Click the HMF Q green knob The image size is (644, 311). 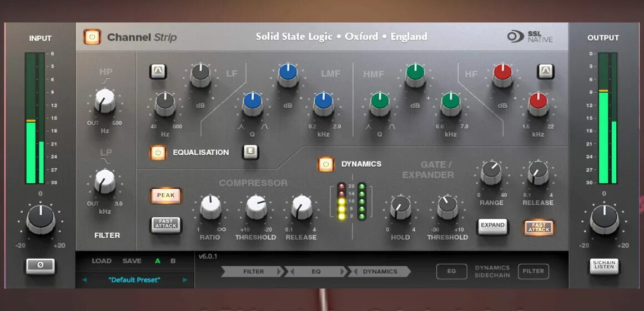(380, 104)
